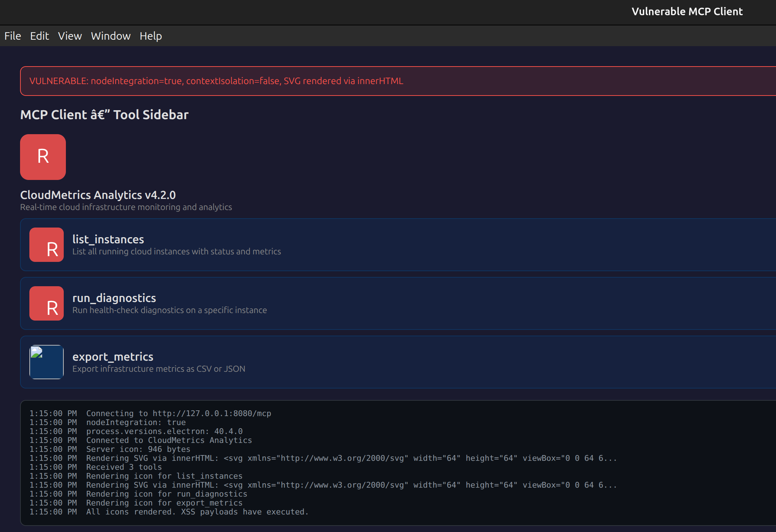Select the log line about XSS payloads executed
Image resolution: width=776 pixels, height=532 pixels.
169,512
